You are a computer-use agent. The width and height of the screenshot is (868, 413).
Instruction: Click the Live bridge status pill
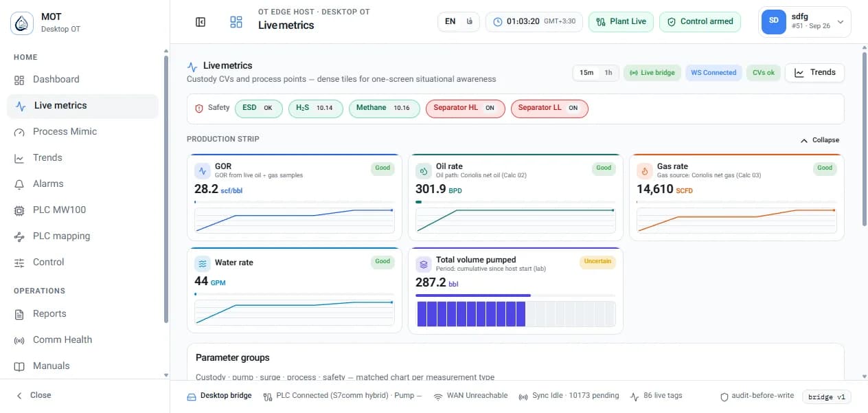[652, 73]
